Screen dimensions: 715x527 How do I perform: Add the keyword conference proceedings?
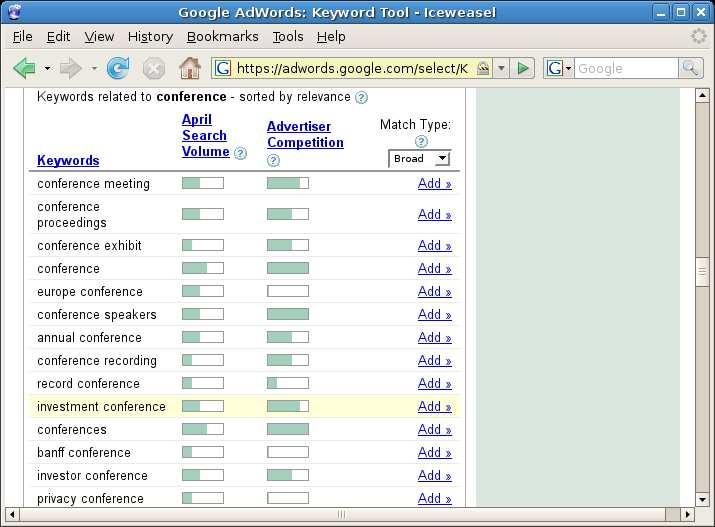click(x=435, y=214)
